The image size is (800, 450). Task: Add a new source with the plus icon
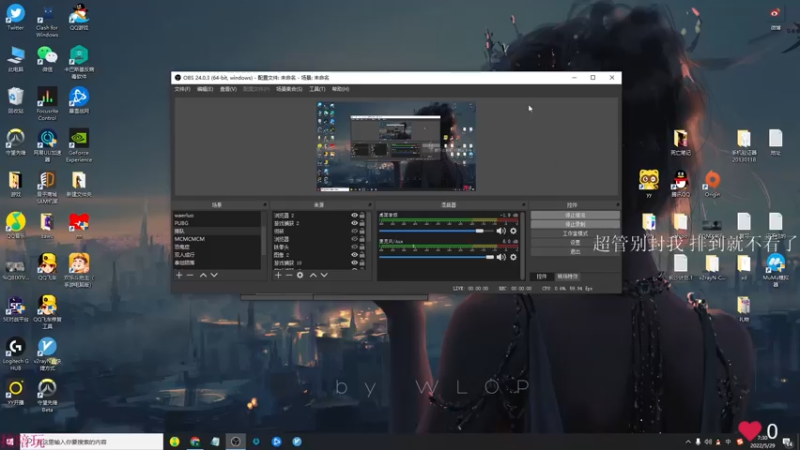point(278,275)
